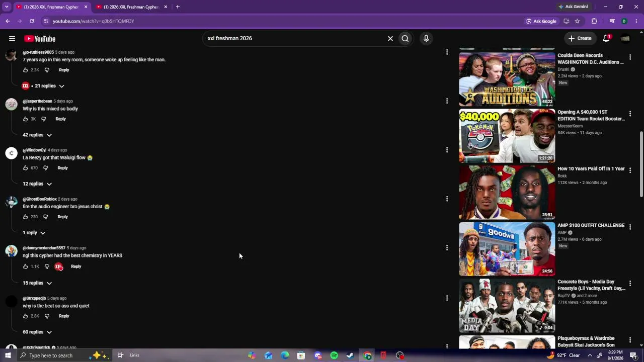Viewport: 644px width, 362px height.
Task: Open the Coulda Been Records Auditions thumbnail
Action: click(x=507, y=79)
